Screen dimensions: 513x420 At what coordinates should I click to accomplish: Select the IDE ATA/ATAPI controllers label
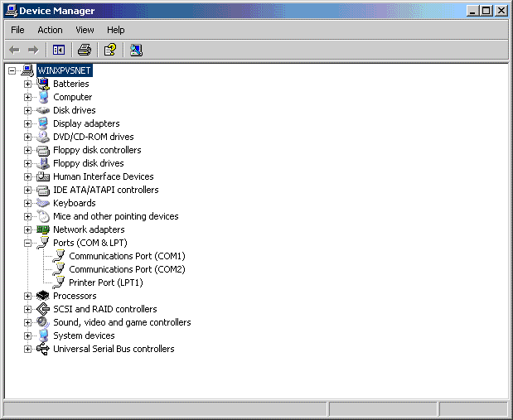click(x=106, y=190)
